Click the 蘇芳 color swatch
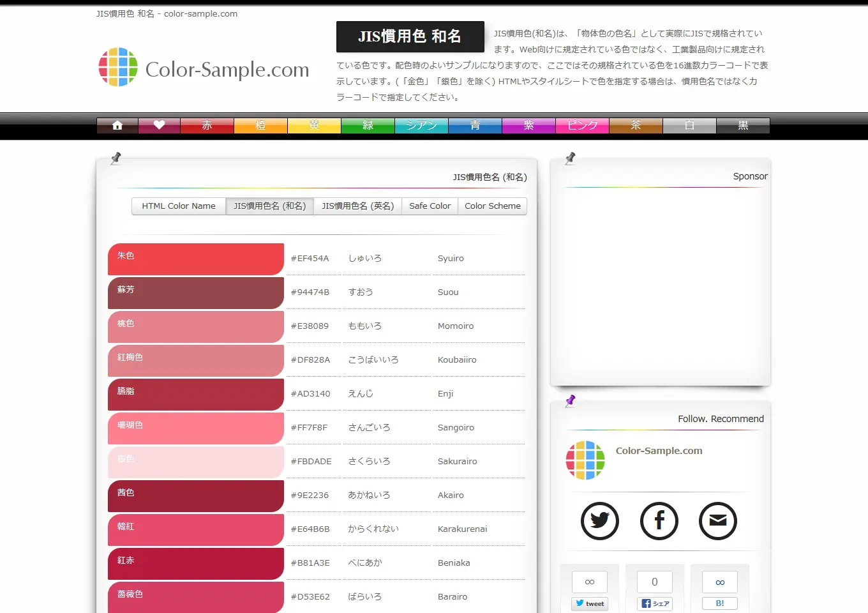Screen dimensions: 868x613 pyautogui.click(x=196, y=293)
